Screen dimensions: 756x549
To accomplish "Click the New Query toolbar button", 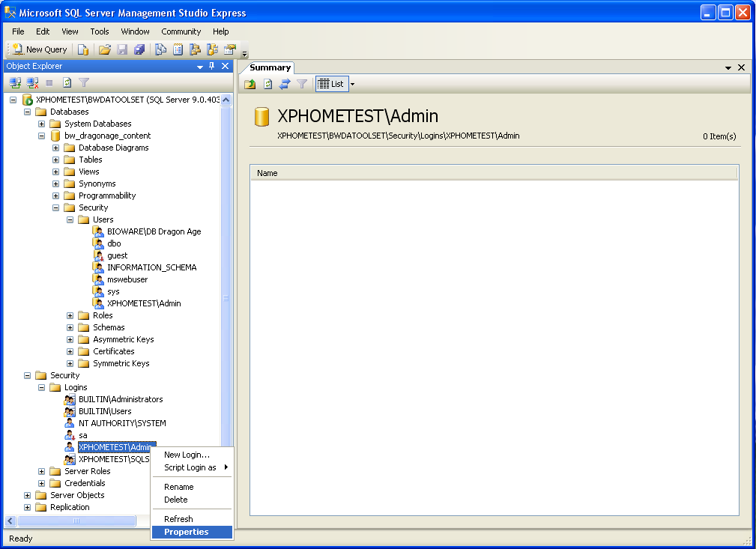I will click(40, 49).
